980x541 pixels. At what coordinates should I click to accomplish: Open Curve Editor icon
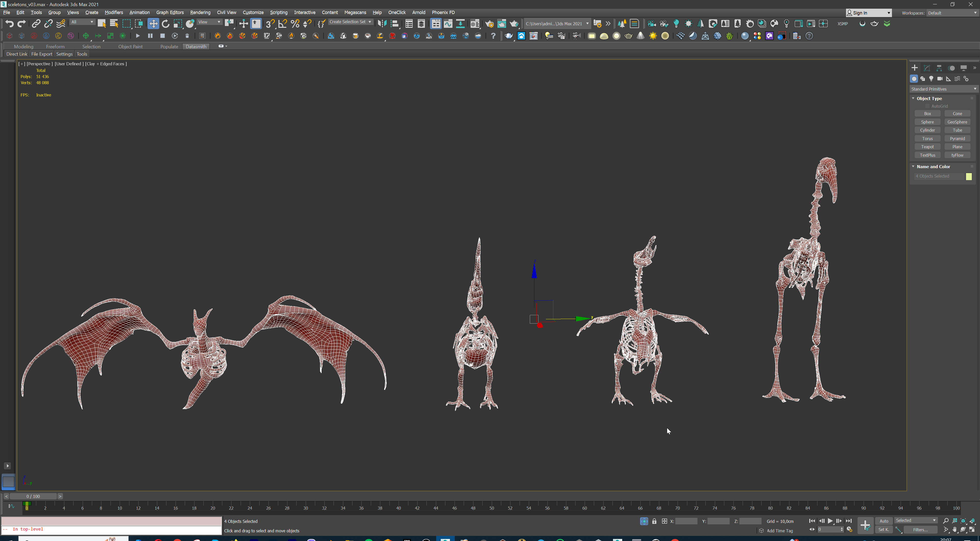coord(448,23)
